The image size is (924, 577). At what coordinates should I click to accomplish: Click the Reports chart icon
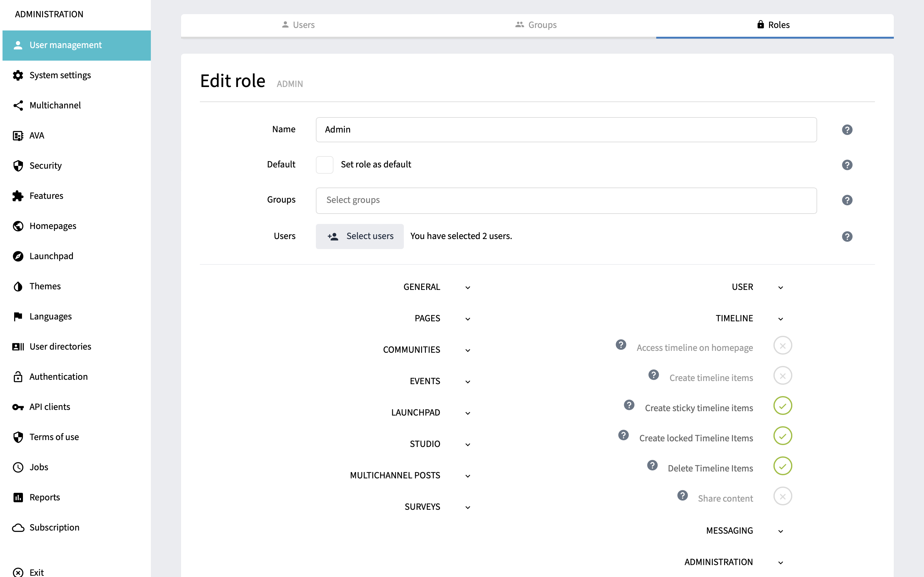(x=18, y=497)
